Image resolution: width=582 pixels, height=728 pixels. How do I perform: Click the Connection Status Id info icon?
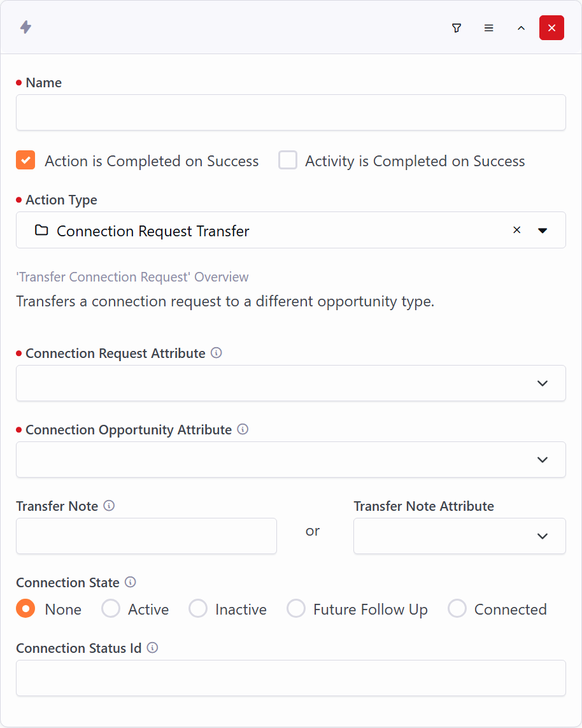pos(152,648)
